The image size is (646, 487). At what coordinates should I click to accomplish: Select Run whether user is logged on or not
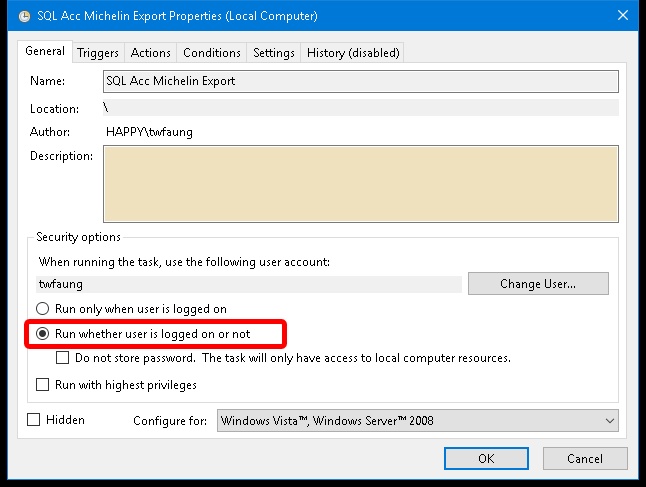point(43,333)
